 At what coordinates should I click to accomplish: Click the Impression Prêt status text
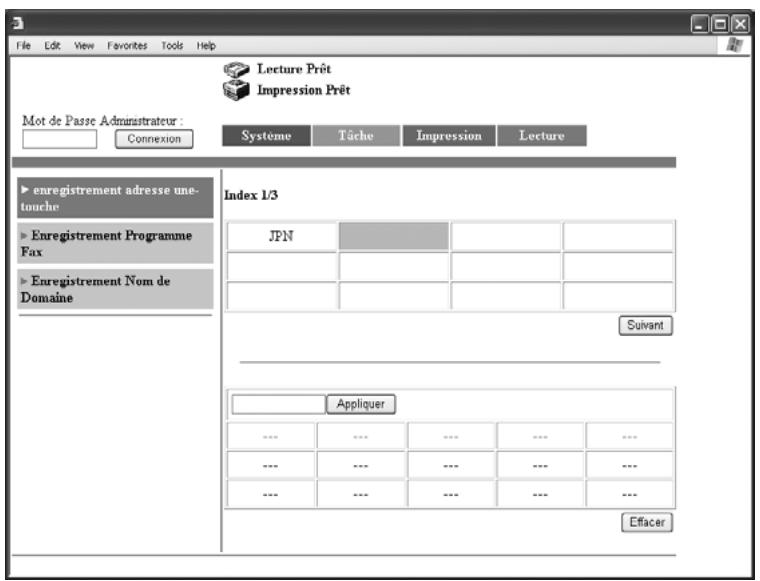pos(304,90)
